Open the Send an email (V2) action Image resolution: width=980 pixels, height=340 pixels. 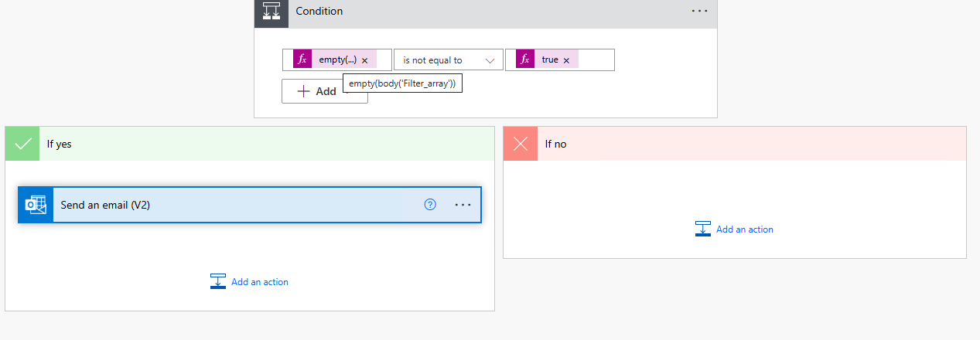tap(250, 205)
